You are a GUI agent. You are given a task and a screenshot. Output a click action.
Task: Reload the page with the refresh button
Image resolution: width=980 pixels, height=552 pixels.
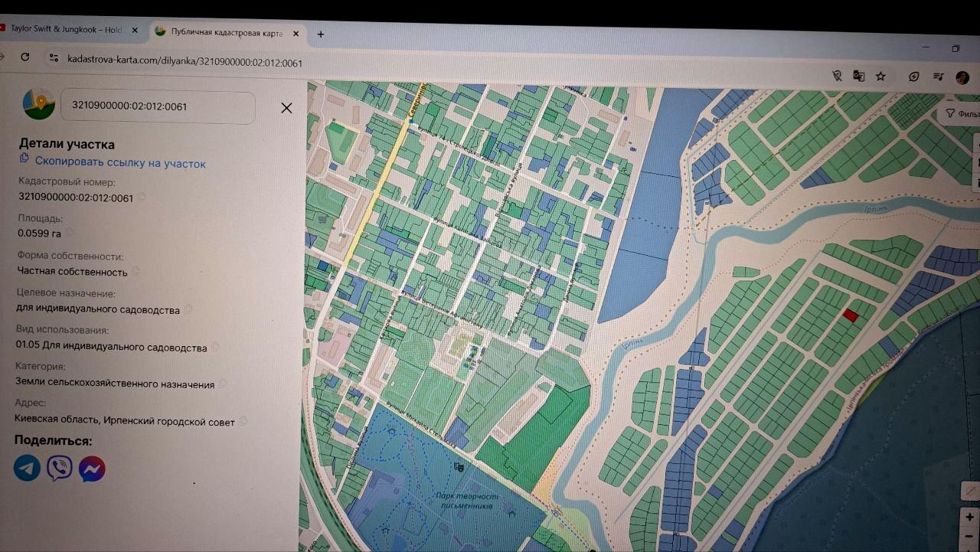pos(25,57)
